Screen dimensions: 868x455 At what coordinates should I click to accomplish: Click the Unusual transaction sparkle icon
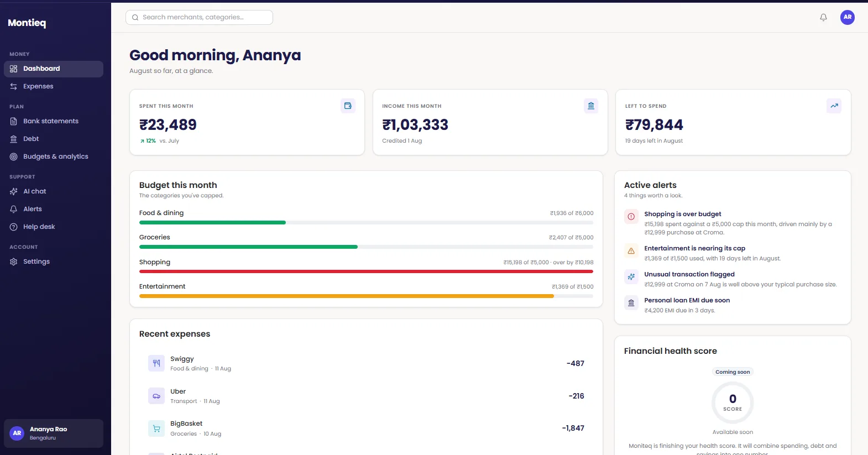click(631, 277)
